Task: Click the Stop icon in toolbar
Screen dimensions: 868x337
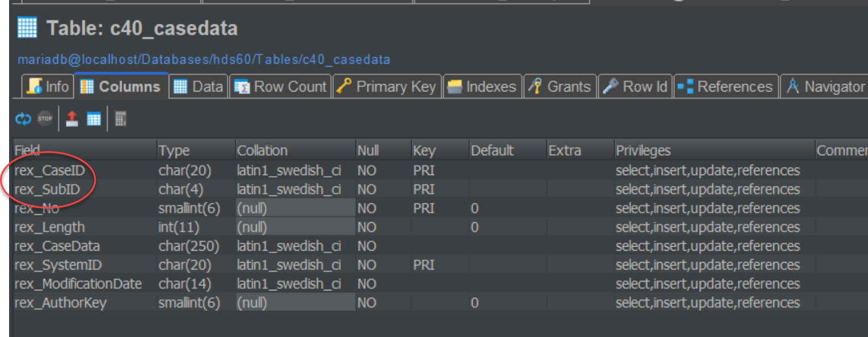Action: click(45, 119)
